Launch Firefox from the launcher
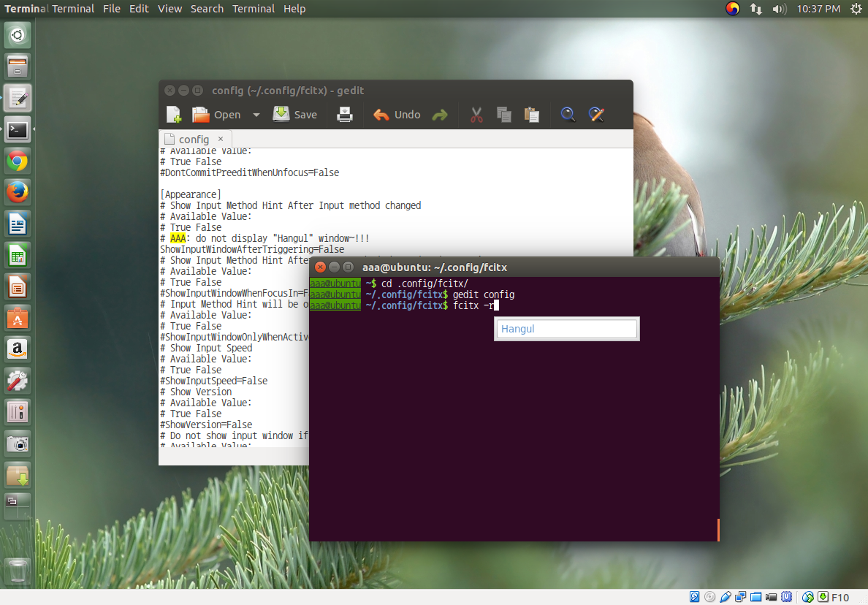 [17, 193]
